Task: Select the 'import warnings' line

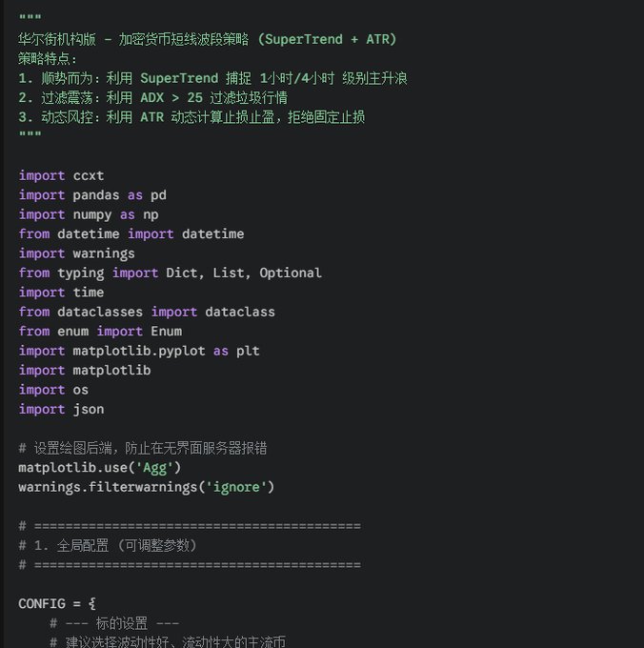Action: (x=76, y=253)
